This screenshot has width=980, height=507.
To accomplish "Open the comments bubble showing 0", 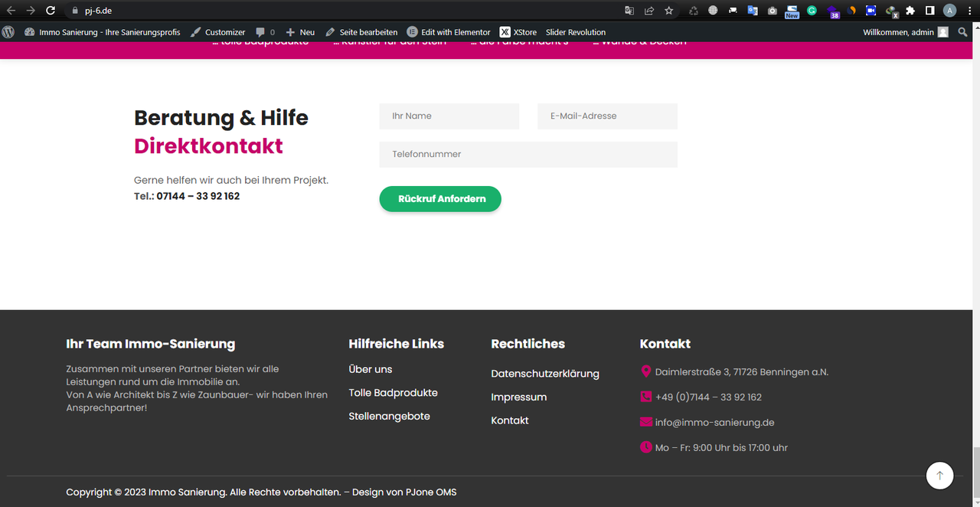I will click(265, 32).
